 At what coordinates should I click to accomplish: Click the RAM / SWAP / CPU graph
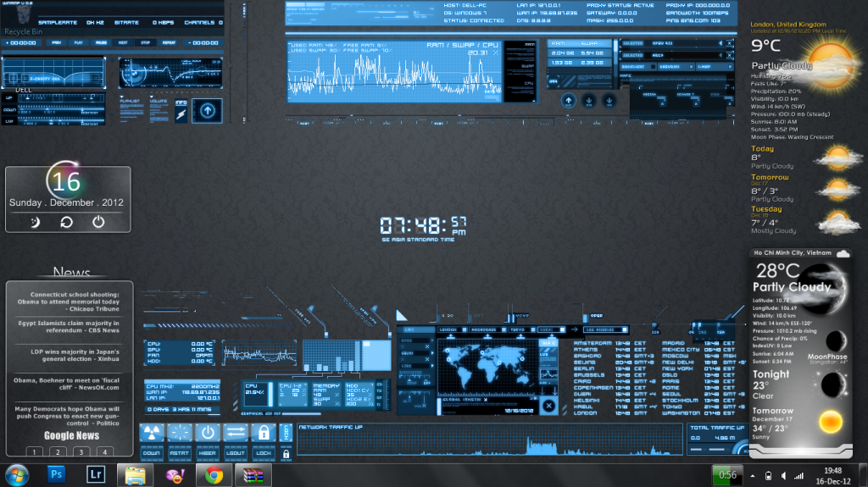coord(395,72)
